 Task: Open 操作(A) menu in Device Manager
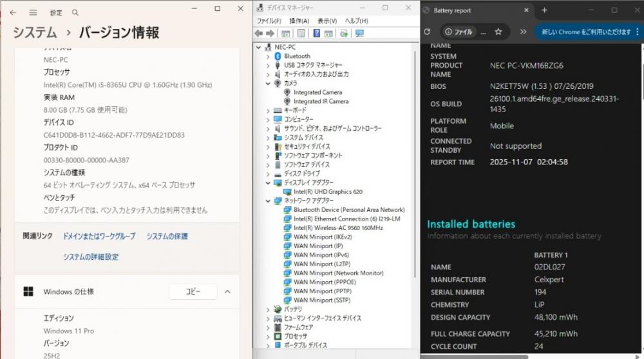click(x=299, y=21)
